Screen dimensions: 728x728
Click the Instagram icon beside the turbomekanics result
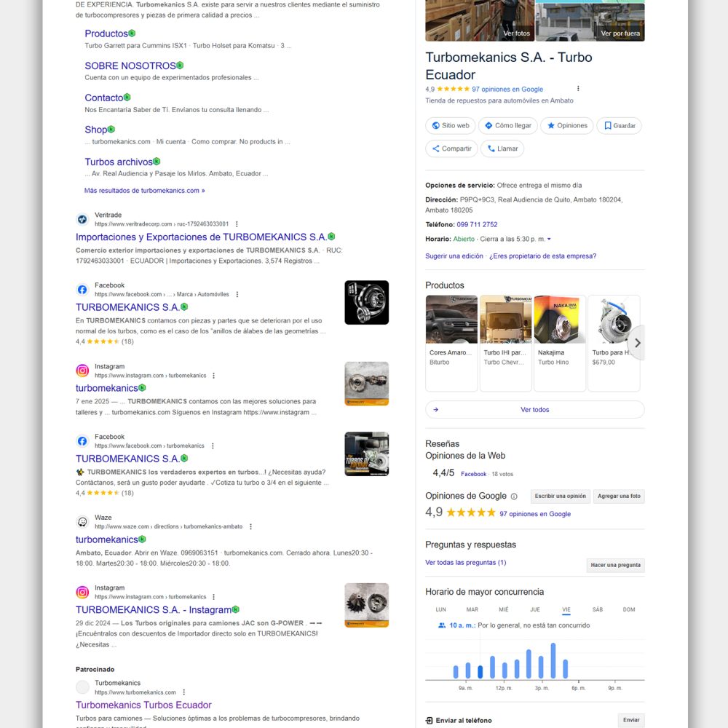click(x=82, y=371)
